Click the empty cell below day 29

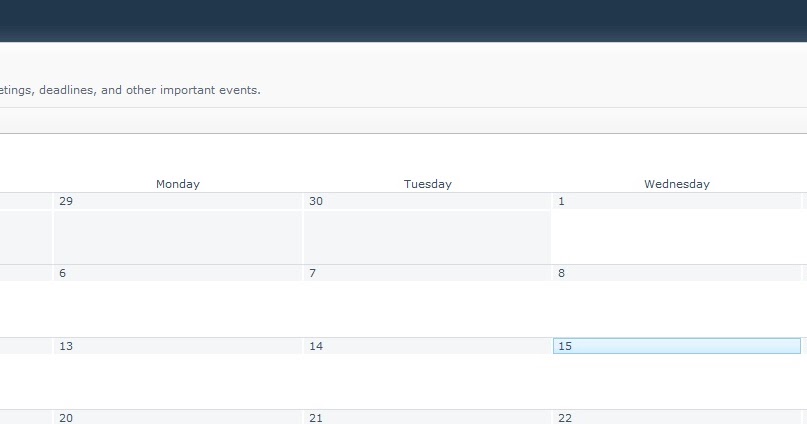[x=178, y=237]
